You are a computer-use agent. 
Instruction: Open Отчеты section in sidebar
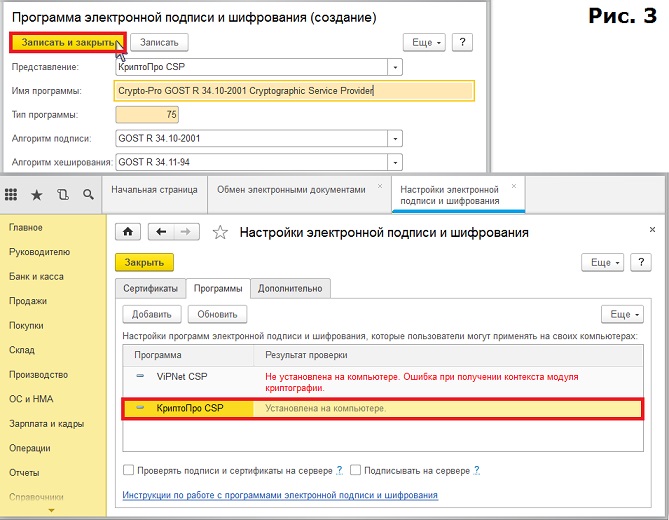coord(24,473)
